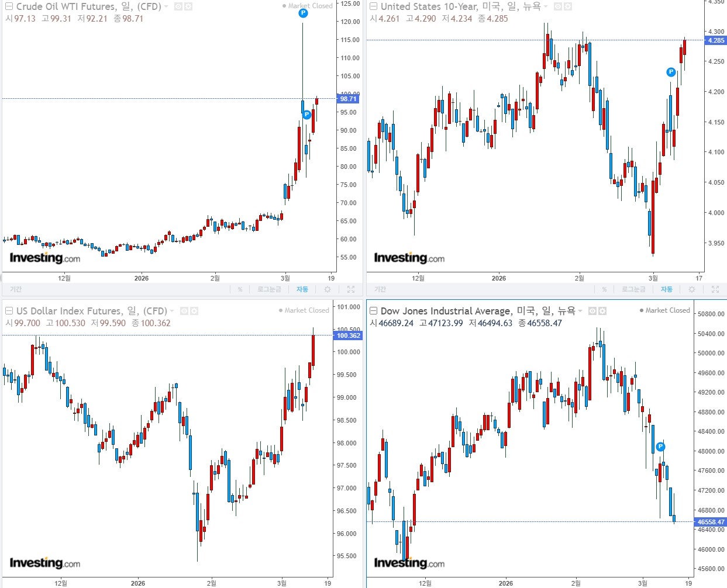Collapse legend box before US Dollar Index title
727x588 pixels.
pos(9,311)
